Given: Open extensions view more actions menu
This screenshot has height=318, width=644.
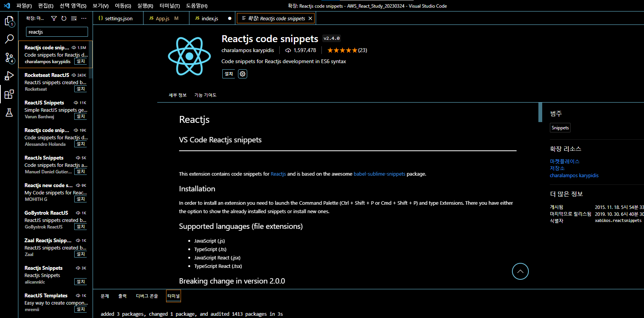Looking at the screenshot, I should click(84, 18).
